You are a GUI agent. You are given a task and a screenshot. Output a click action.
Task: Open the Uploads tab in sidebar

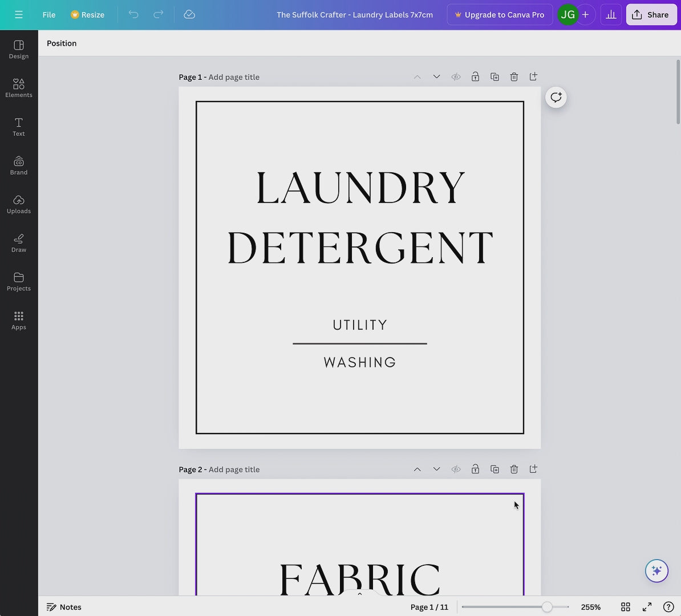(x=19, y=204)
